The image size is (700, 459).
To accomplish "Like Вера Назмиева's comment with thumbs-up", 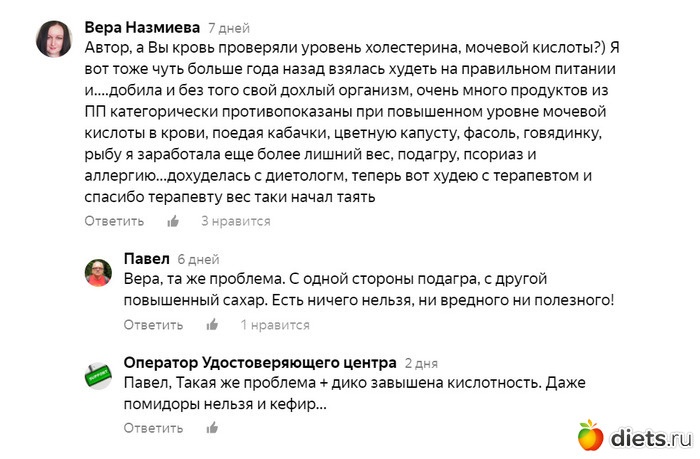I will 173,221.
